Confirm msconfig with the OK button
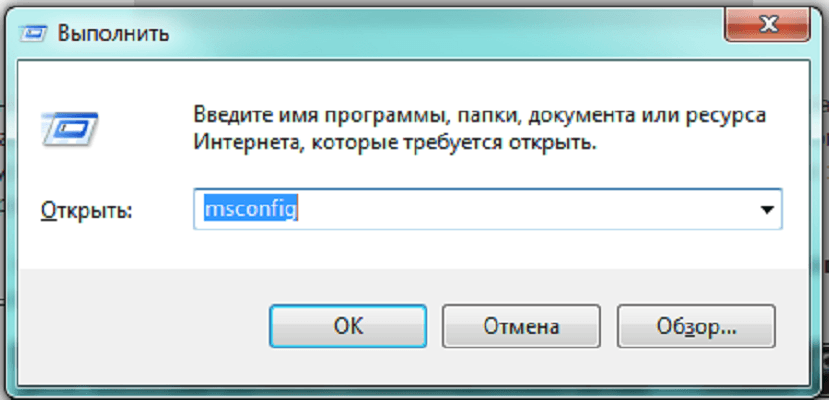This screenshot has height=400, width=829. (348, 326)
